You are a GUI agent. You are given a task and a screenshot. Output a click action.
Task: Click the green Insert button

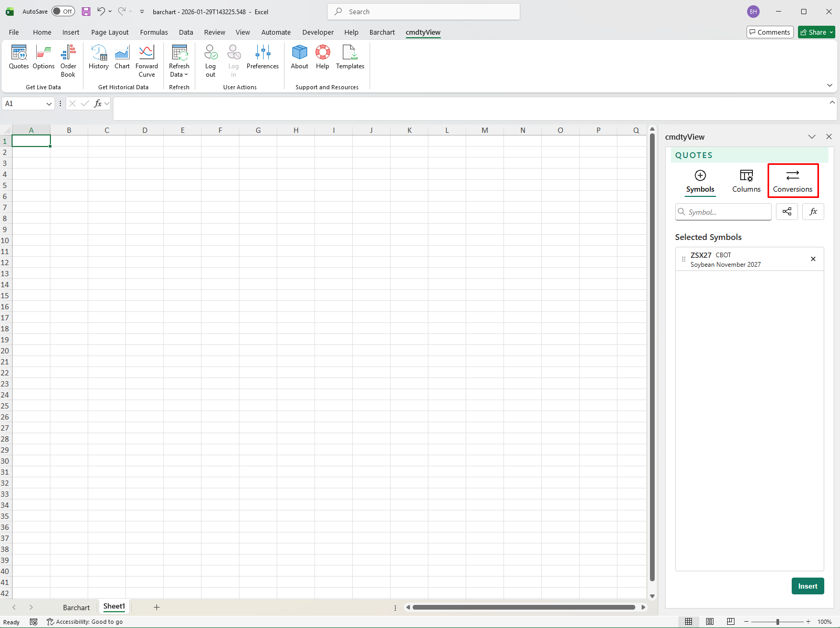pos(807,586)
